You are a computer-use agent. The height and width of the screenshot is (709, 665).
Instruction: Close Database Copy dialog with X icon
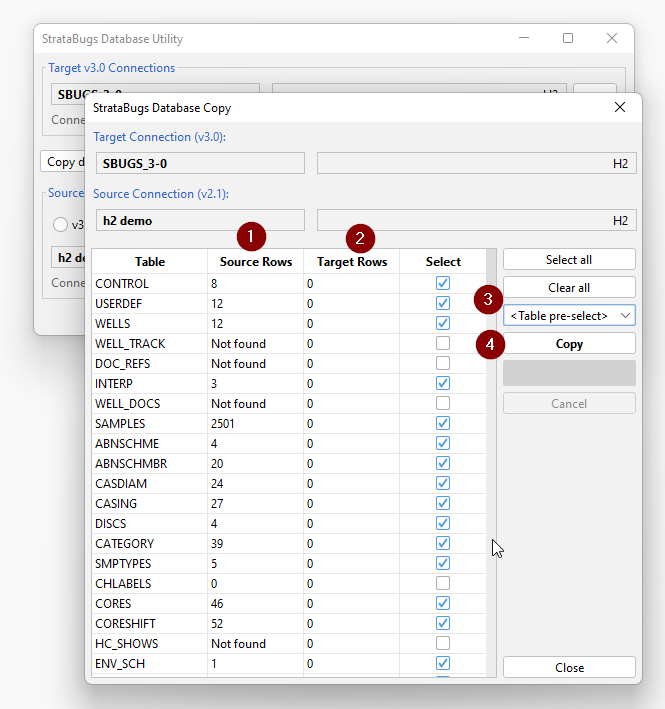pos(620,107)
